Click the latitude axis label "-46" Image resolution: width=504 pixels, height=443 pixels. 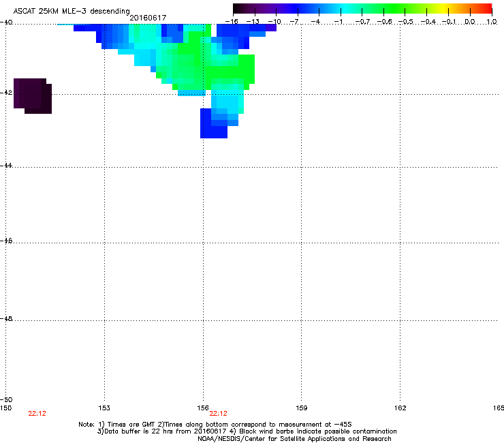tap(6, 241)
